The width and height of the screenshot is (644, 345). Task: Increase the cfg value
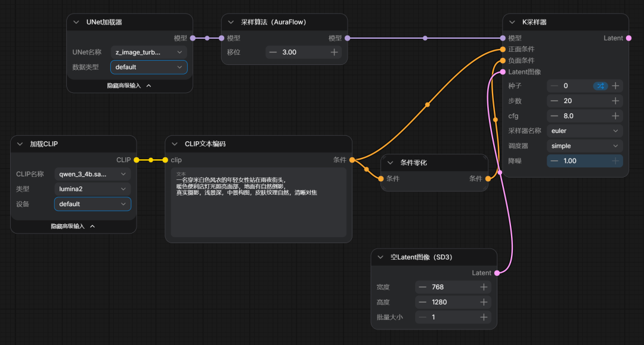[x=615, y=116]
